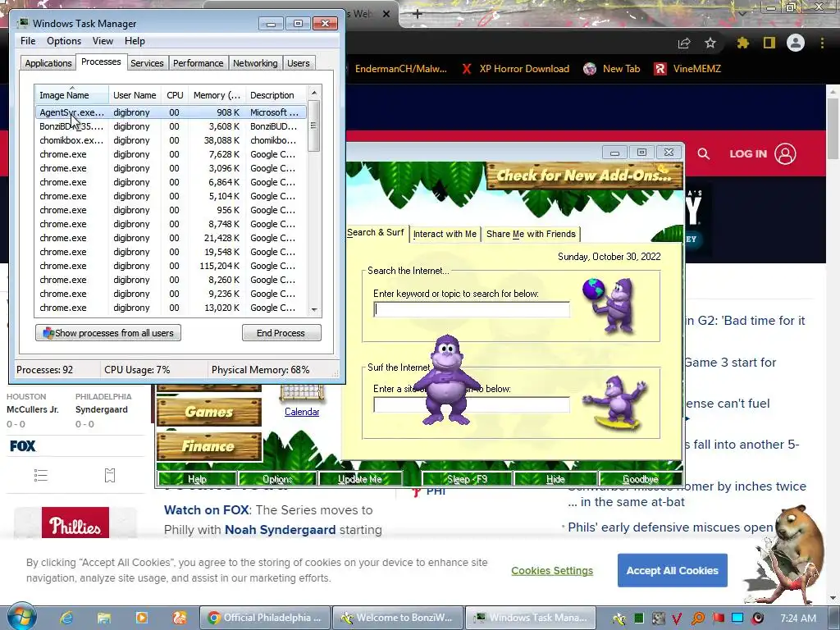Click the search keyword input field

click(472, 309)
